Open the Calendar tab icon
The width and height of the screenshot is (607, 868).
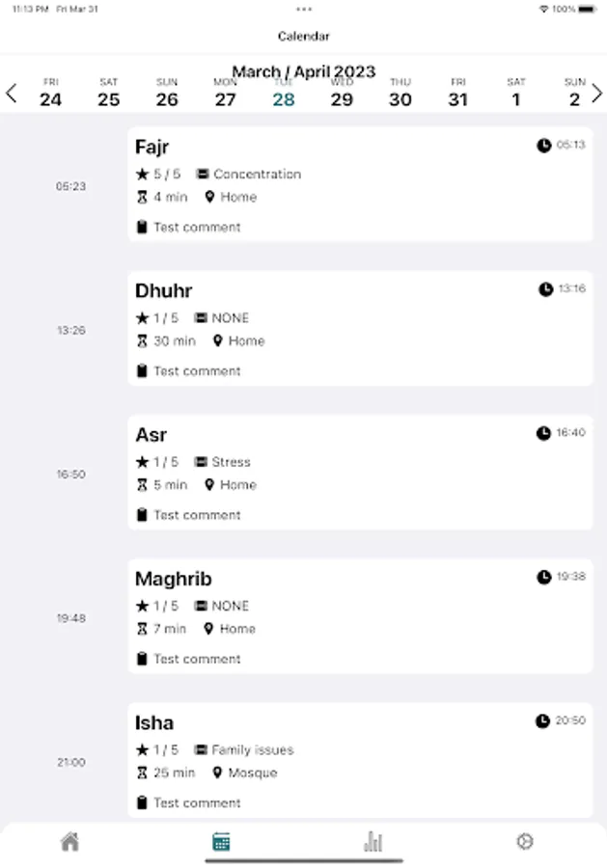click(221, 842)
